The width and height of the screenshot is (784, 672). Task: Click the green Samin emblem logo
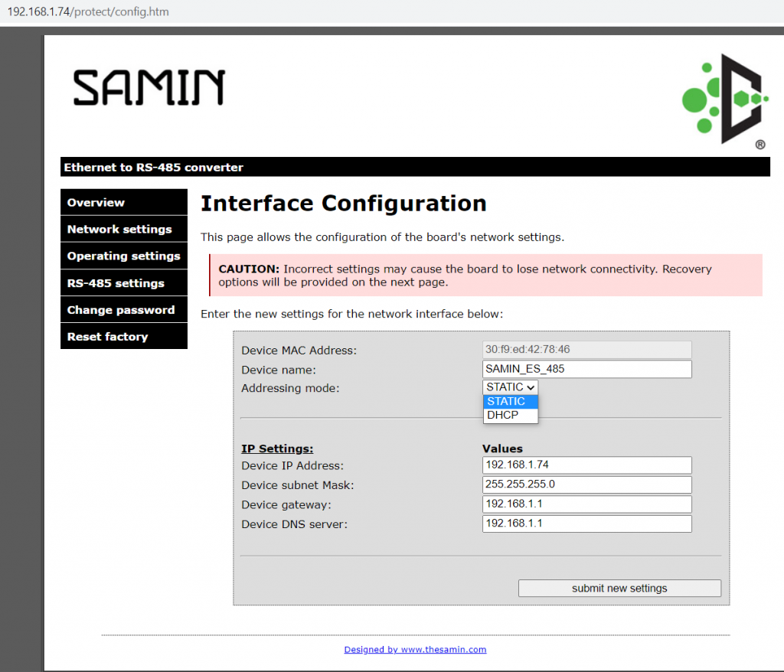(725, 100)
